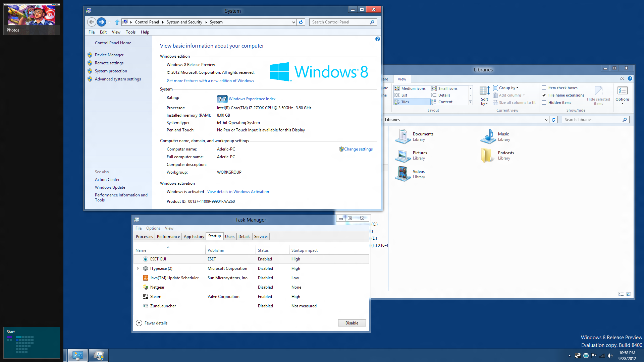This screenshot has width=644, height=362.
Task: Click the Forward arrow in System window
Action: click(x=101, y=22)
